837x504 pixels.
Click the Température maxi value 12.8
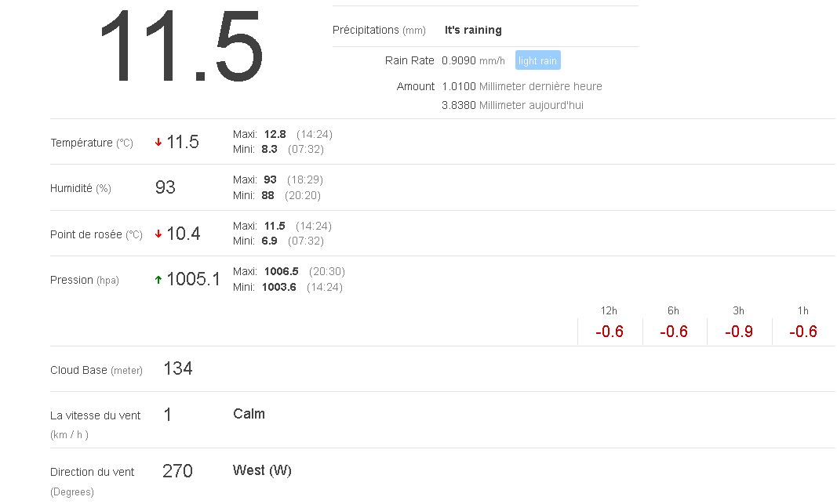(275, 134)
